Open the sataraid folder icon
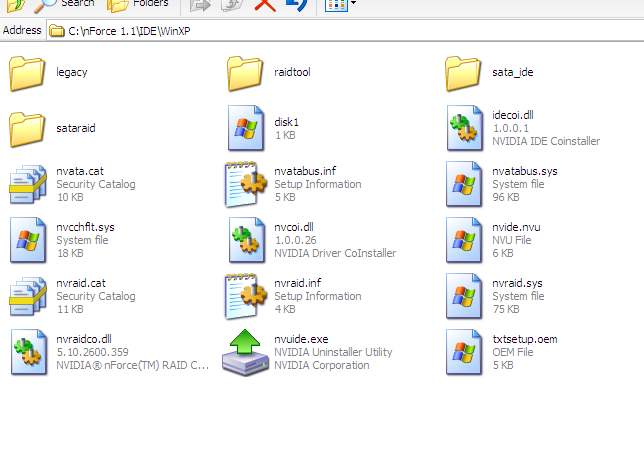Image resolution: width=644 pixels, height=451 pixels. pos(27,129)
